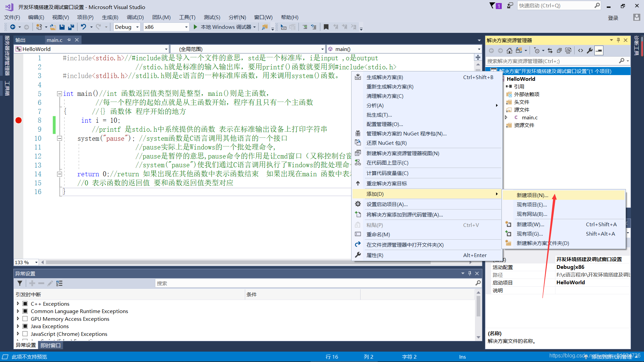This screenshot has width=644, height=362.
Task: Toggle the breakpoint on line 8
Action: (x=18, y=120)
